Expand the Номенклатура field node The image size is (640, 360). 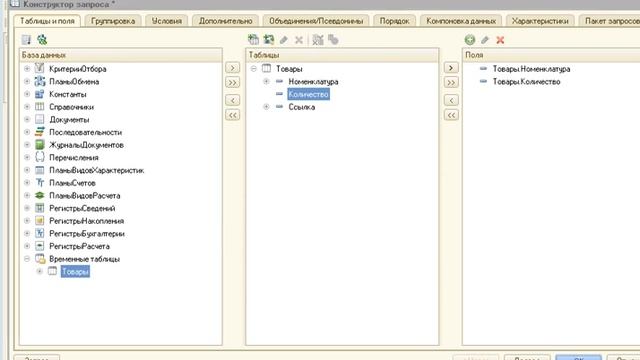(x=266, y=81)
